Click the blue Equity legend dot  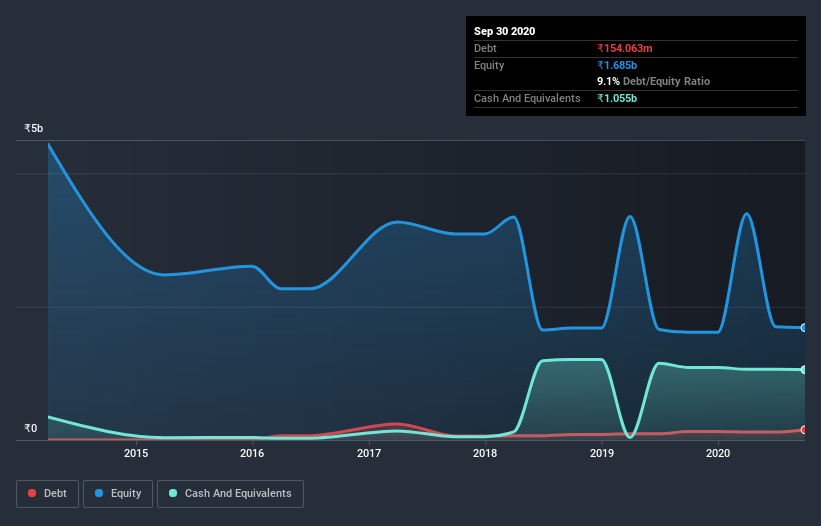(99, 493)
